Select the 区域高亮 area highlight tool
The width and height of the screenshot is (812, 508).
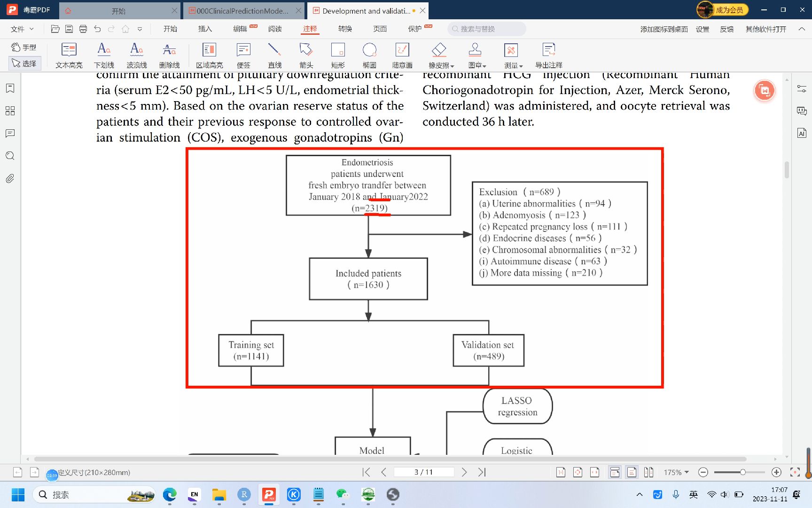pyautogui.click(x=209, y=56)
